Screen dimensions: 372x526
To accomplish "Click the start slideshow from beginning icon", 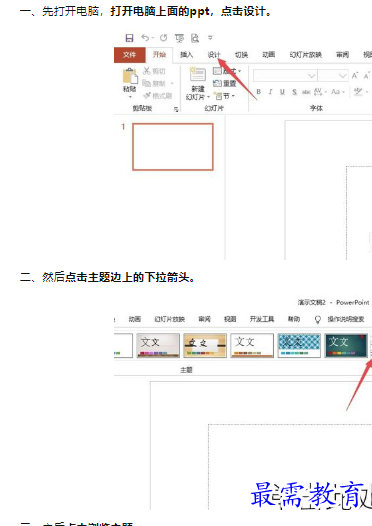I will click(x=179, y=38).
